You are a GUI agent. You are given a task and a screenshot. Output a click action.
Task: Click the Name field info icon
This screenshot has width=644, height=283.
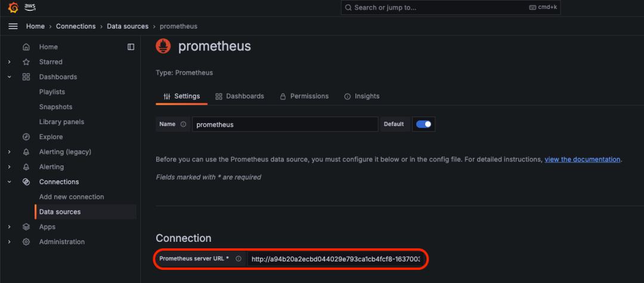(183, 124)
